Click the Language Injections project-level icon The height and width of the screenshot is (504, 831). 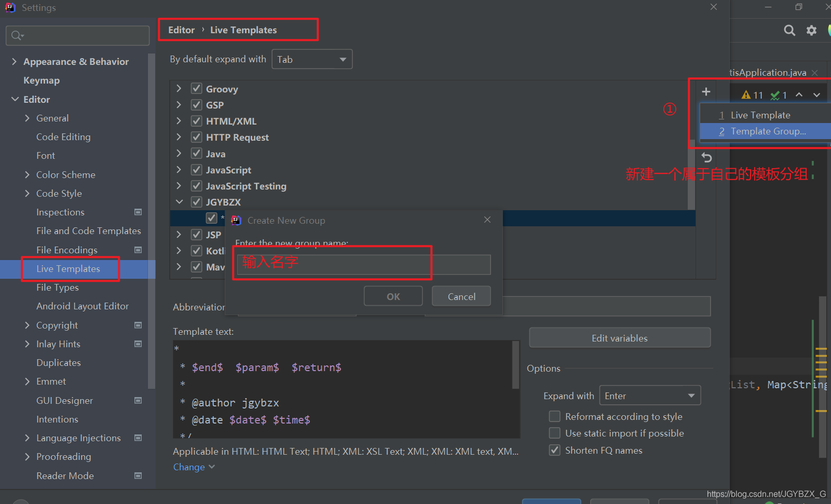click(x=138, y=438)
